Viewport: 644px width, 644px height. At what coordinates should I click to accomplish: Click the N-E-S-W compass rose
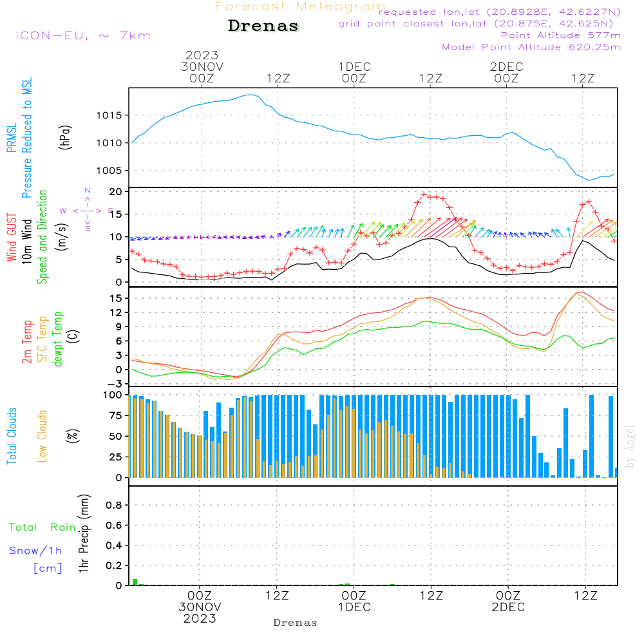(x=88, y=211)
